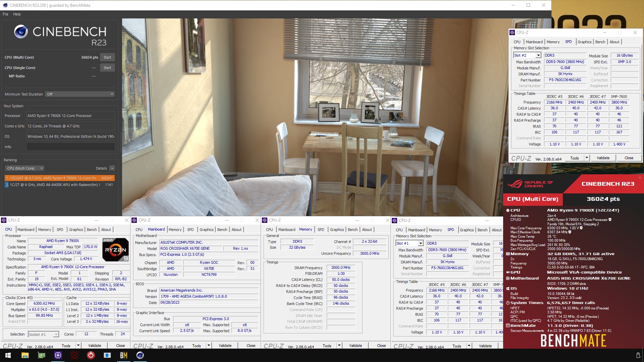The height and width of the screenshot is (362, 644).
Task: Open the Cinebench File menu
Action: coord(5,14)
